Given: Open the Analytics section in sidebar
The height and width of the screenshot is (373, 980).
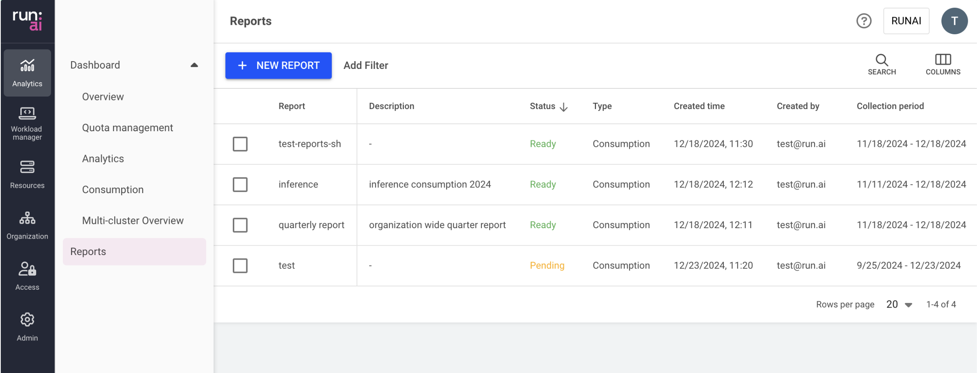Looking at the screenshot, I should coord(27,72).
